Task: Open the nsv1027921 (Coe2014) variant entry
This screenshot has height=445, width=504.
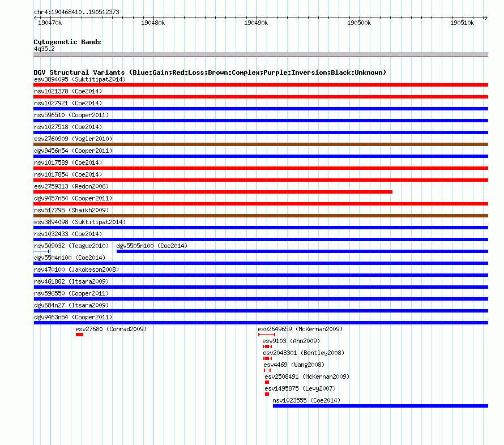Action: [68, 103]
